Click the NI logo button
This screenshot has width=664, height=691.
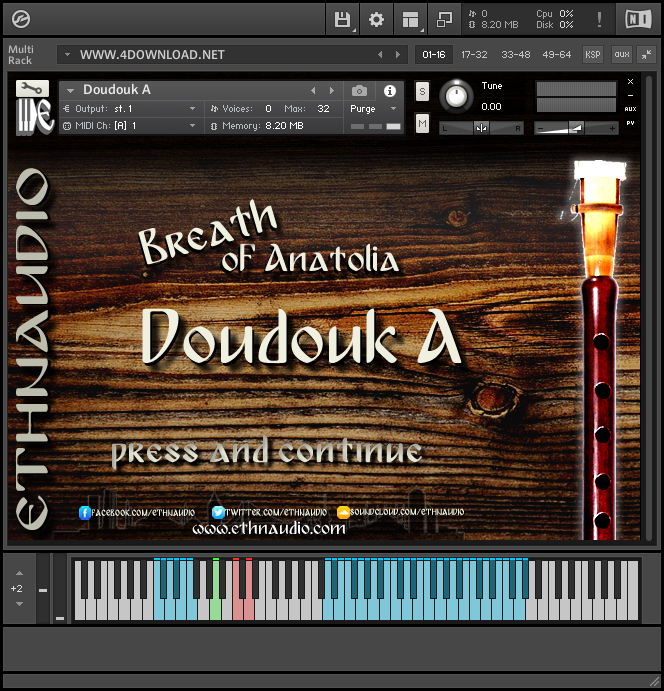[638, 19]
